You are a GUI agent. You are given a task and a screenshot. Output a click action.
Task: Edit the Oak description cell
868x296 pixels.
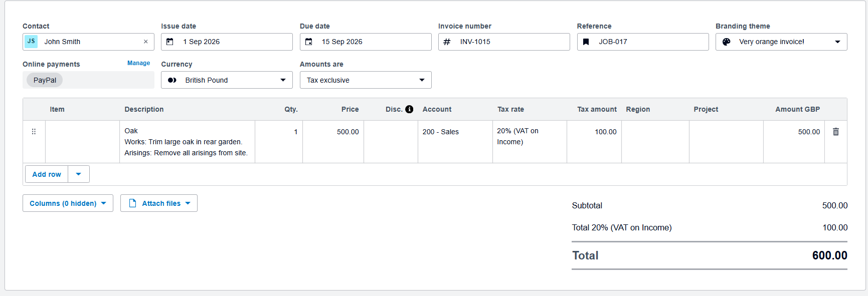[x=187, y=142]
